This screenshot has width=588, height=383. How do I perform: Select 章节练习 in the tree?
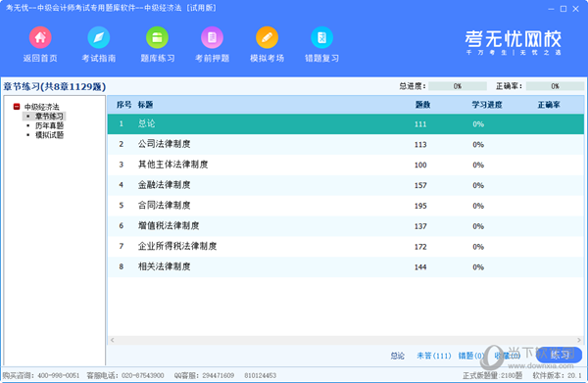tap(49, 117)
